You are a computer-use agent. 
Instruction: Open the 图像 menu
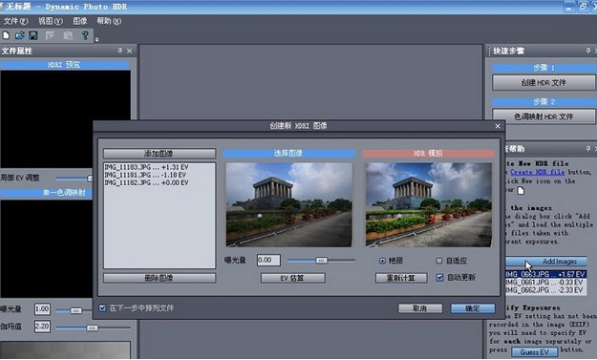click(80, 21)
